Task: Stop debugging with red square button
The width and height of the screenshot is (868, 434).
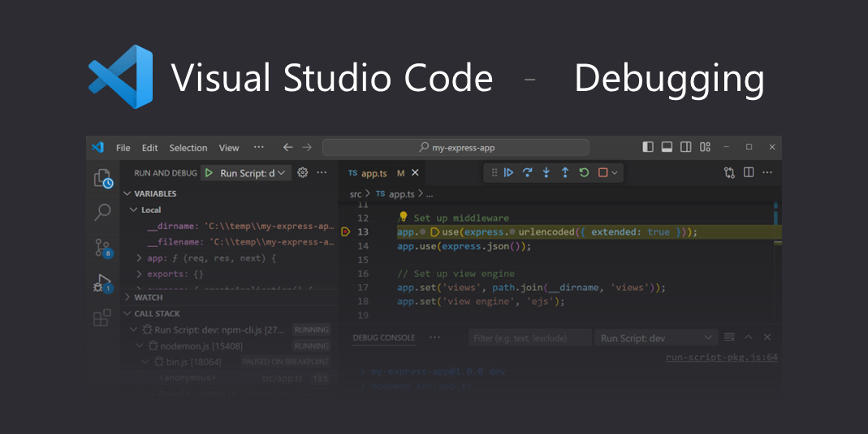Action: tap(602, 172)
